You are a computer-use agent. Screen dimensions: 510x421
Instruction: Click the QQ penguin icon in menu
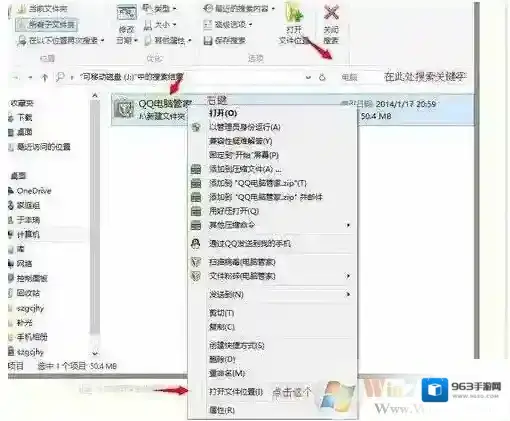(196, 244)
